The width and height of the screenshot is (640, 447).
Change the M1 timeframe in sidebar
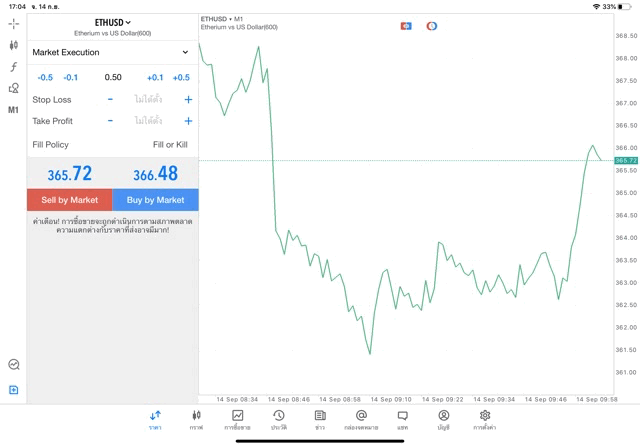point(13,110)
